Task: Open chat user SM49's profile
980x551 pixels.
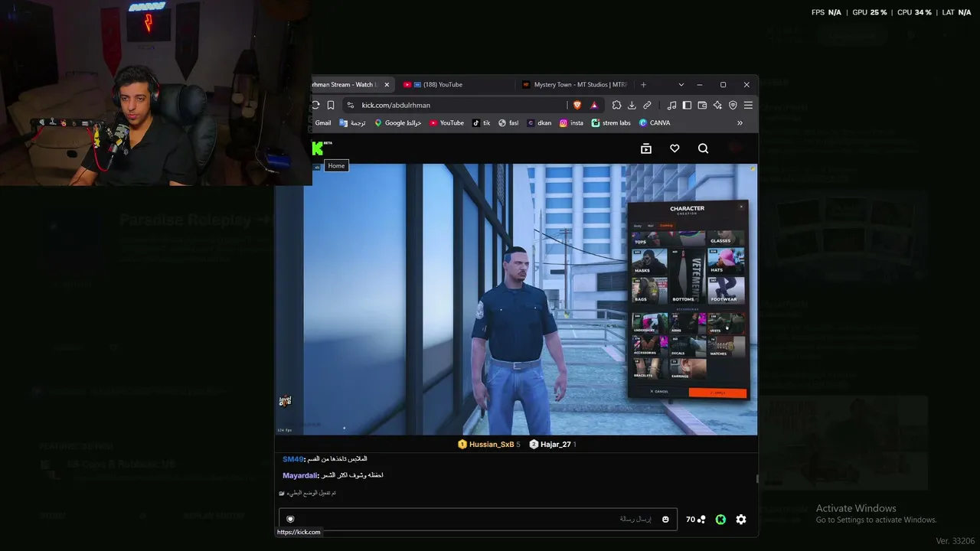Action: 292,459
